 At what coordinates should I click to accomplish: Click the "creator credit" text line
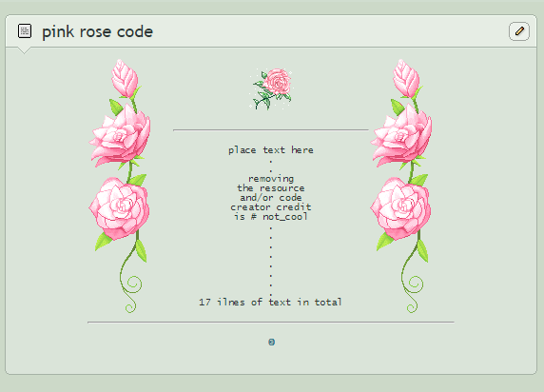(x=271, y=207)
